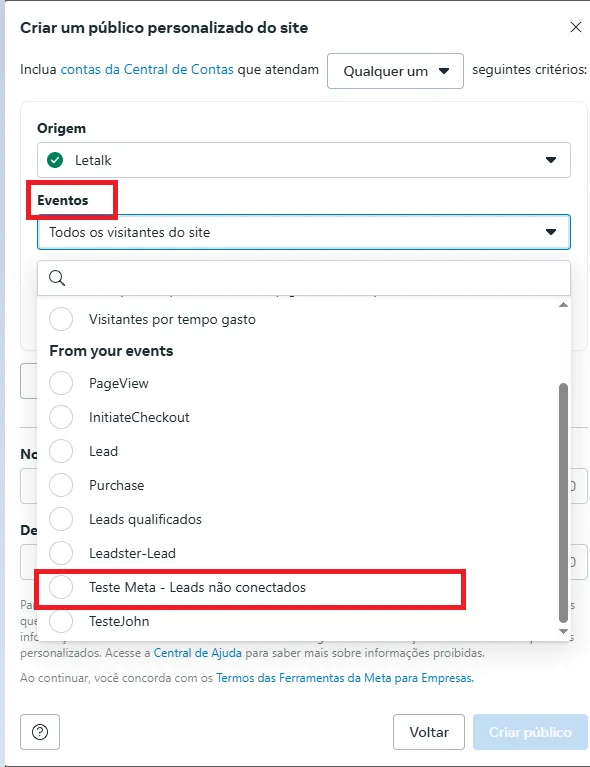This screenshot has width=590, height=767.
Task: Click the Voltar button
Action: [x=429, y=732]
